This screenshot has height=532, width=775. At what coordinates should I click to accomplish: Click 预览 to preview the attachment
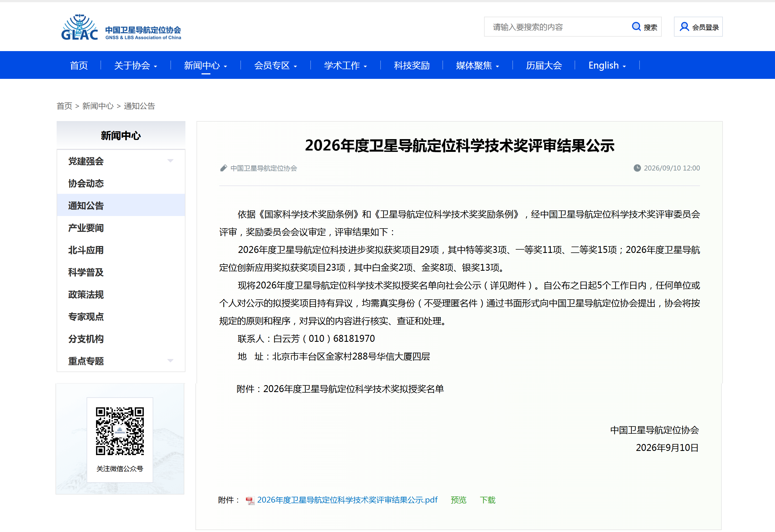pos(459,500)
